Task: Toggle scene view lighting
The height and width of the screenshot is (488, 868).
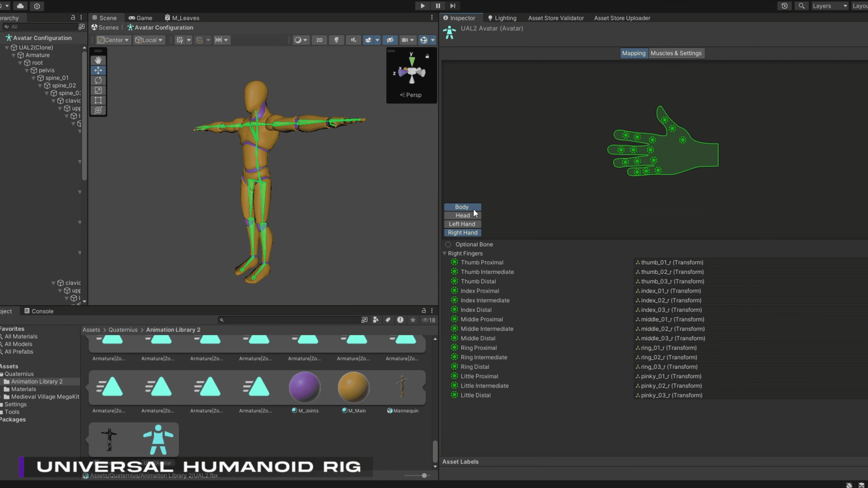Action: click(336, 40)
